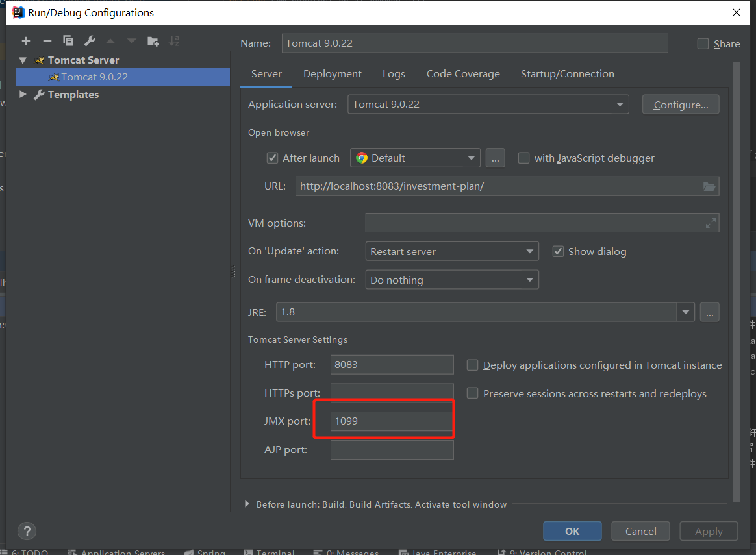This screenshot has width=756, height=555.
Task: Close the Run/Debug Configurations dialog
Action: point(737,12)
